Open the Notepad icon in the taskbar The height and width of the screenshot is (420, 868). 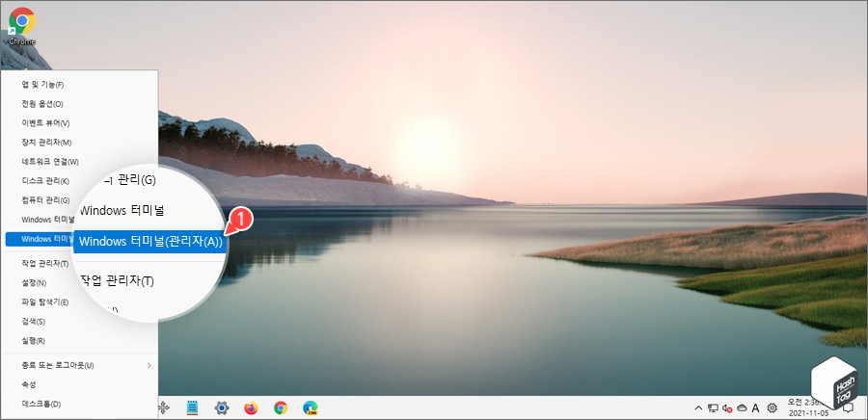pos(193,407)
